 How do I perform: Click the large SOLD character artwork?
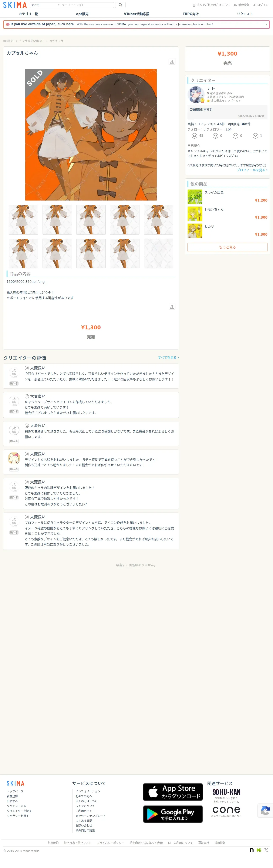click(91, 135)
